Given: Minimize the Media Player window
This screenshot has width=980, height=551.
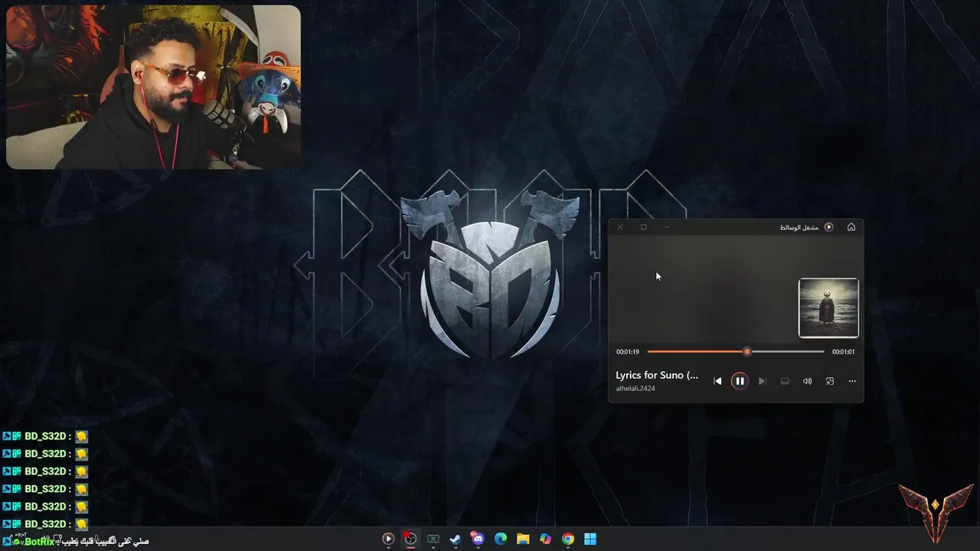Looking at the screenshot, I should click(x=667, y=227).
